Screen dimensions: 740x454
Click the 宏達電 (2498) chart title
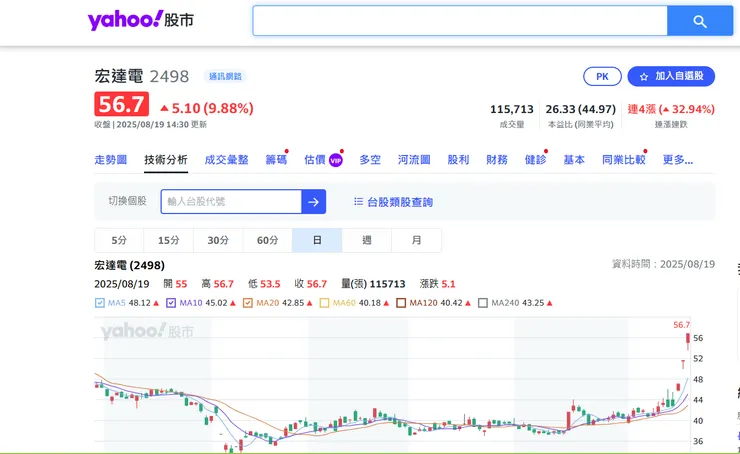click(129, 265)
